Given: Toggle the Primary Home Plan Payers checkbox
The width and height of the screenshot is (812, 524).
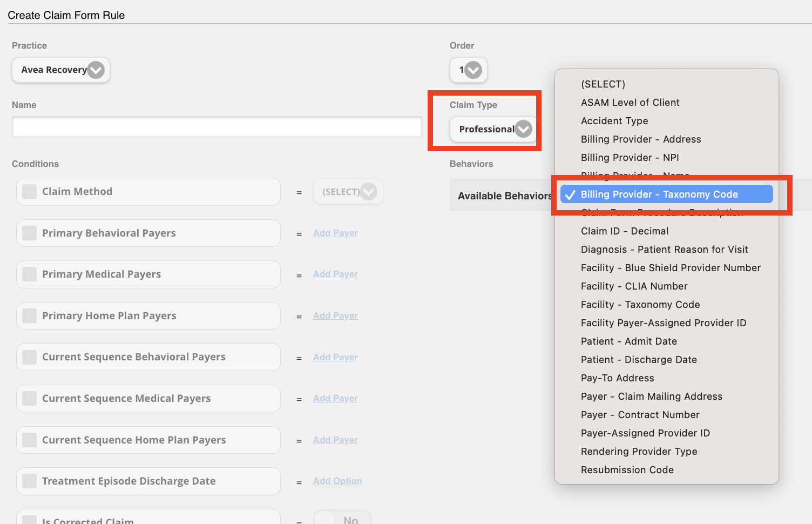Looking at the screenshot, I should coord(30,316).
